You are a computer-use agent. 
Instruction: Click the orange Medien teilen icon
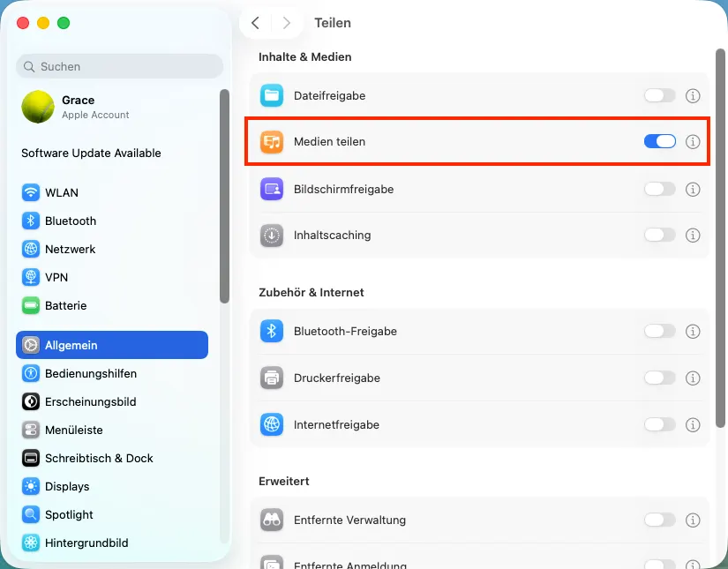pos(272,141)
